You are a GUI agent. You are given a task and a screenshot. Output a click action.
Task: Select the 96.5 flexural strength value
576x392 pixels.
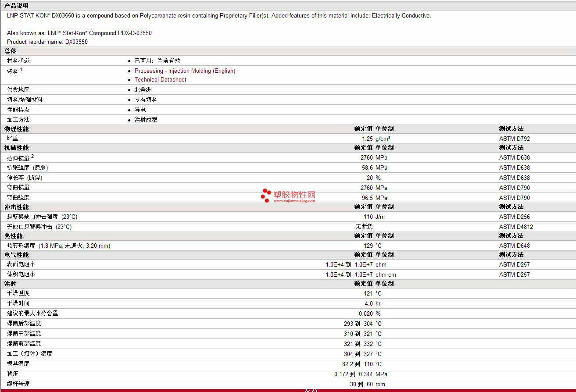[x=367, y=198]
